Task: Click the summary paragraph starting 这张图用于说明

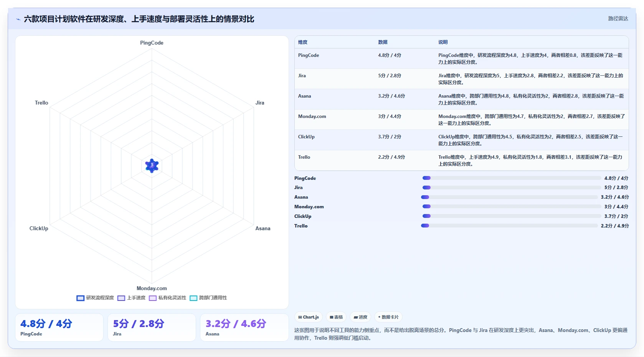Action: coord(461,334)
